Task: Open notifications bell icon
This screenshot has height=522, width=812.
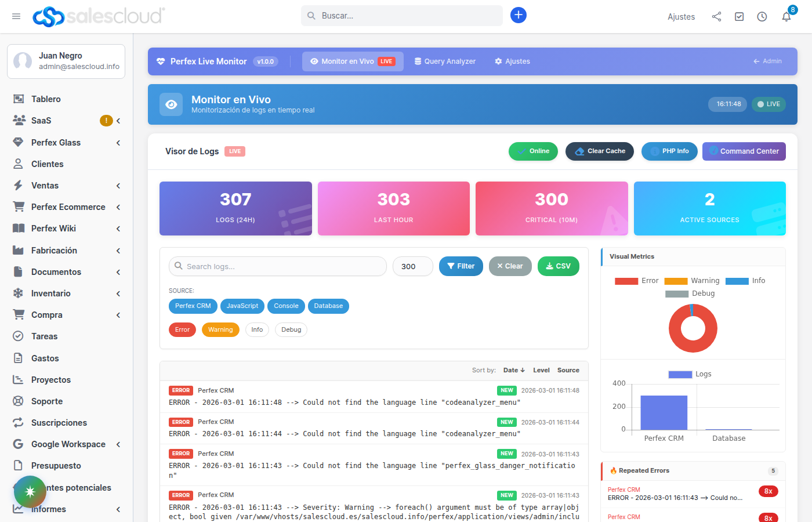Action: click(x=786, y=16)
